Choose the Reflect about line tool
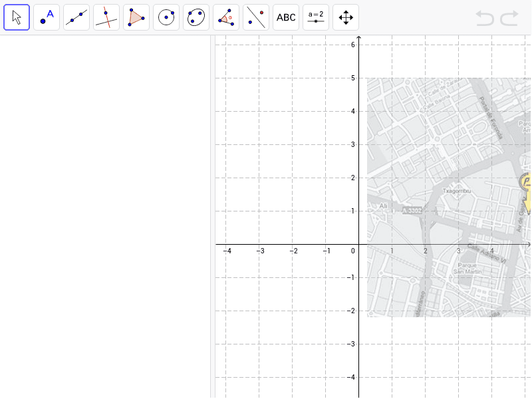The image size is (532, 399). 256,17
